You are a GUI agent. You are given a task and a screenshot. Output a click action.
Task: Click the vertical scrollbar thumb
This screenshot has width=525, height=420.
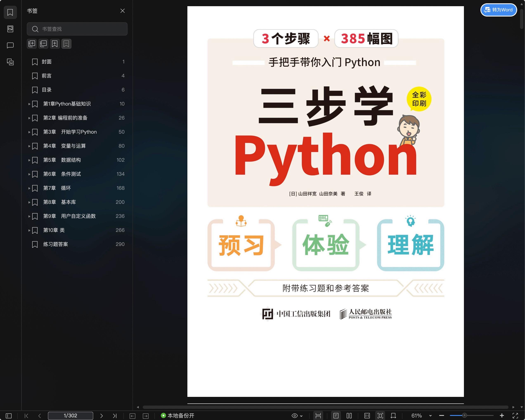pos(521,19)
